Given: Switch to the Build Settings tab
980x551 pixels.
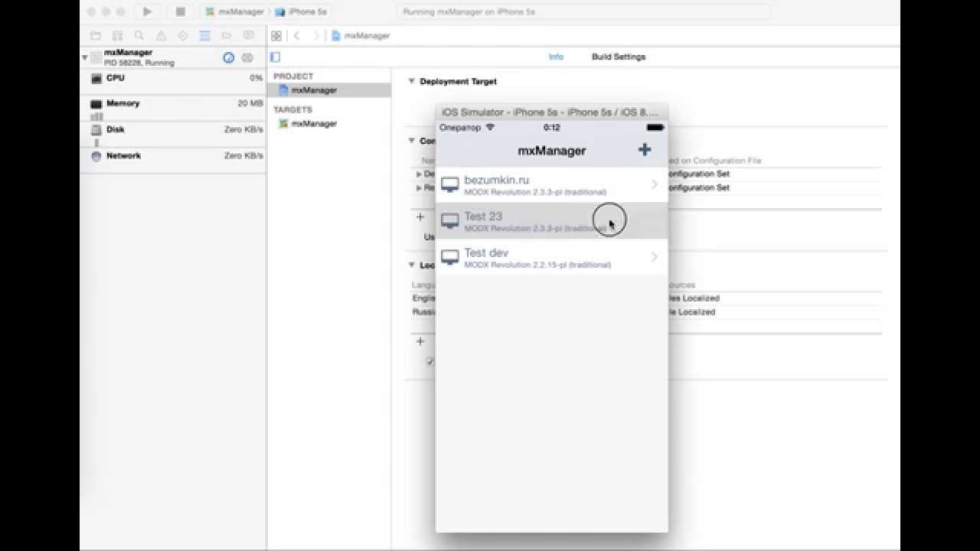Looking at the screenshot, I should pos(619,57).
